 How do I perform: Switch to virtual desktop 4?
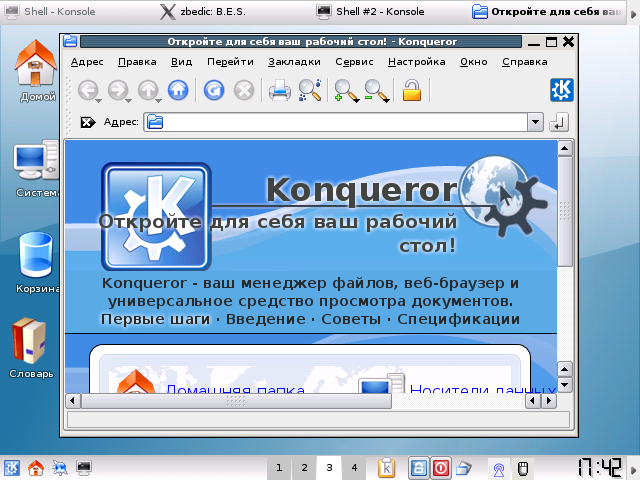[354, 468]
